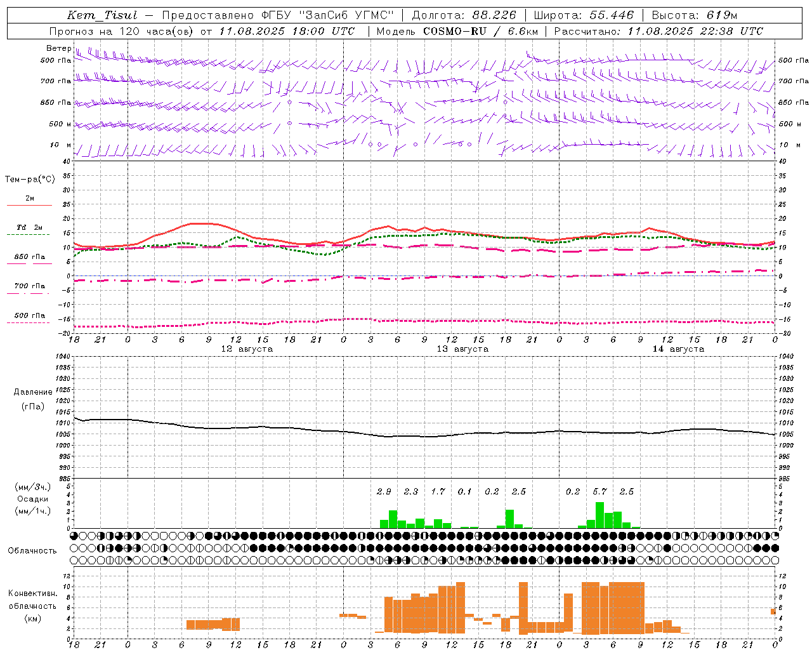The width and height of the screenshot is (812, 650).
Task: Click the Модель COSMO-RU / 6.6км label
Action: (x=457, y=31)
